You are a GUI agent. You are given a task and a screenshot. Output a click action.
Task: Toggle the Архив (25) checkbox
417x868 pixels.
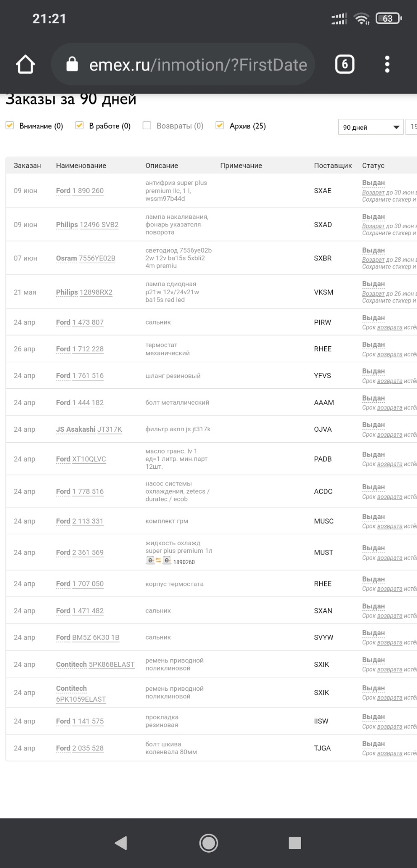220,126
